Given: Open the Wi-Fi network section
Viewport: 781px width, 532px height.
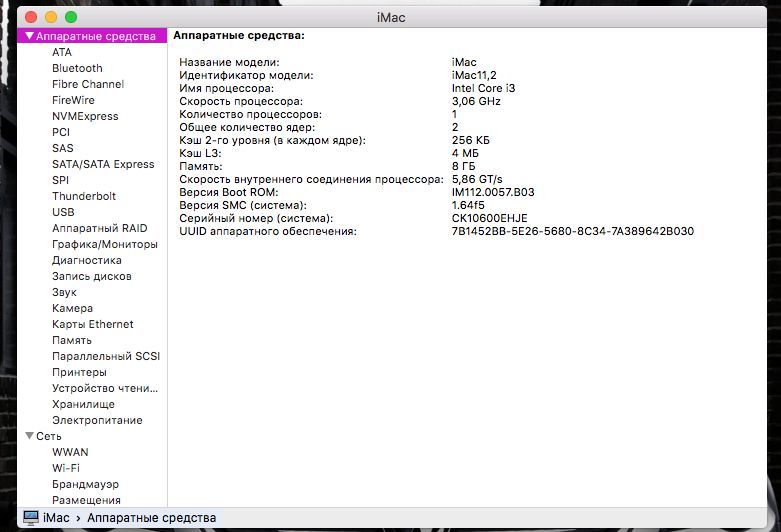Looking at the screenshot, I should click(x=66, y=468).
